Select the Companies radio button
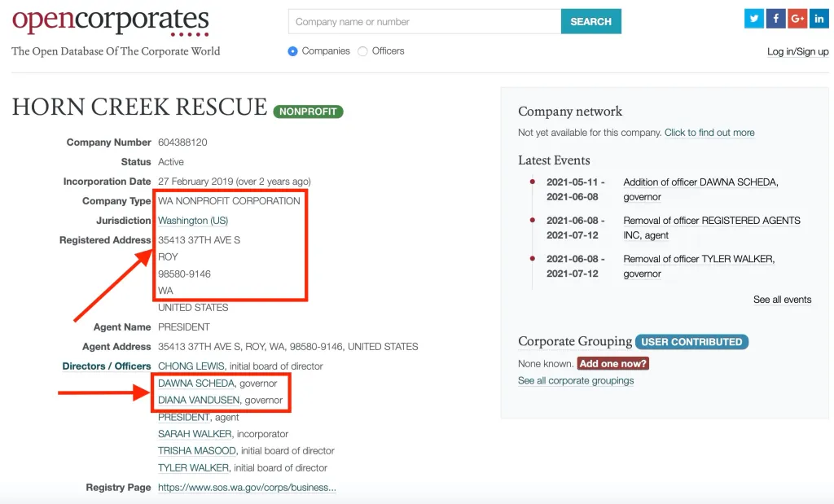This screenshot has width=834, height=504. pyautogui.click(x=293, y=51)
